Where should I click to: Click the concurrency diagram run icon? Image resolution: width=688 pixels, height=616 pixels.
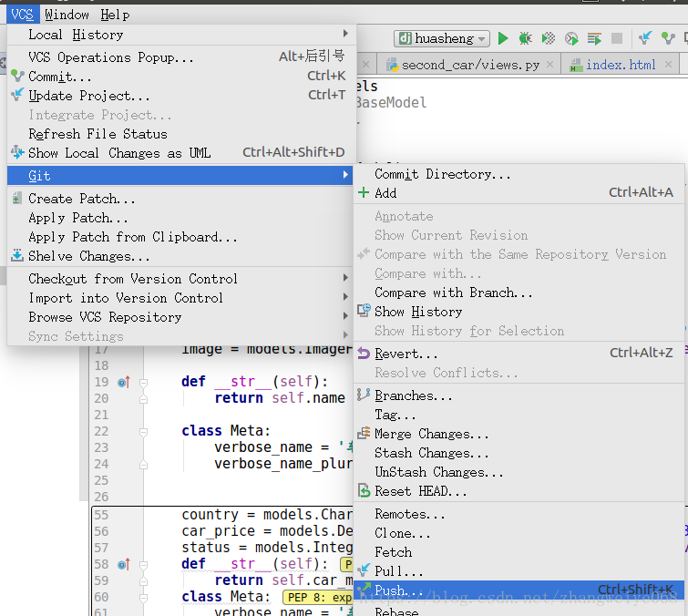pyautogui.click(x=594, y=38)
